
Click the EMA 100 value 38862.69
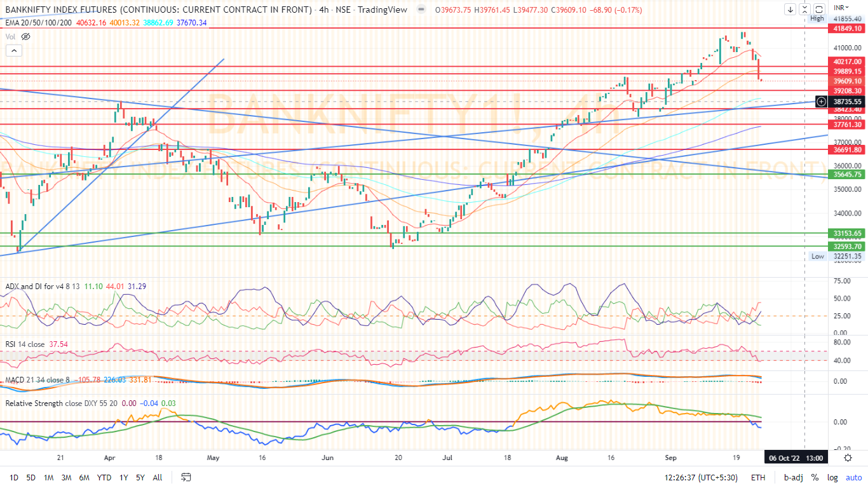(x=158, y=22)
